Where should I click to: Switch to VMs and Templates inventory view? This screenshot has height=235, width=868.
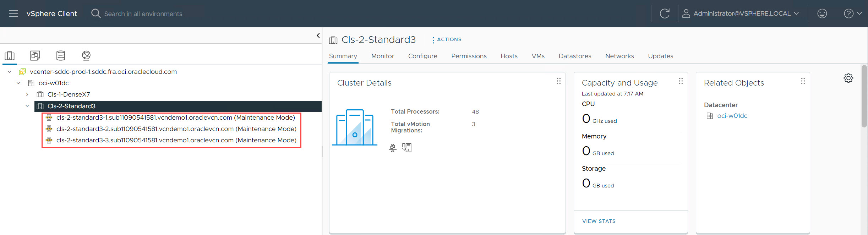[x=35, y=55]
